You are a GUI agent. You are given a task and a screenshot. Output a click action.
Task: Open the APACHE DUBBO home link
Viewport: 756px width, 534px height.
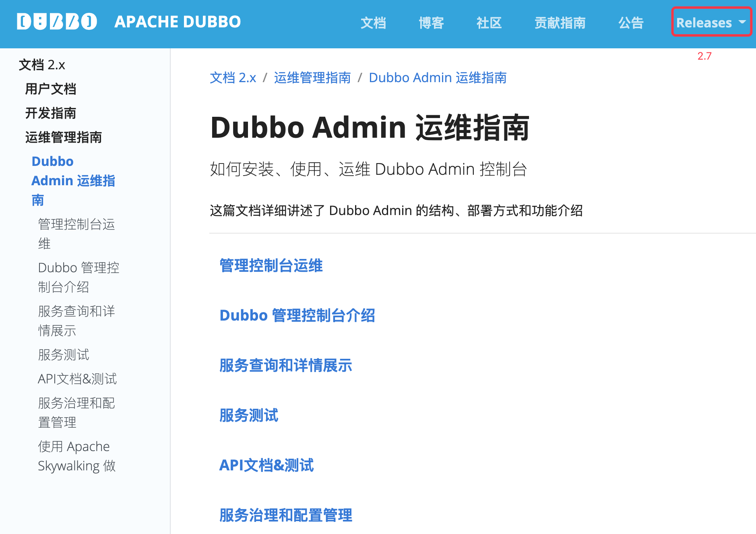coord(178,22)
